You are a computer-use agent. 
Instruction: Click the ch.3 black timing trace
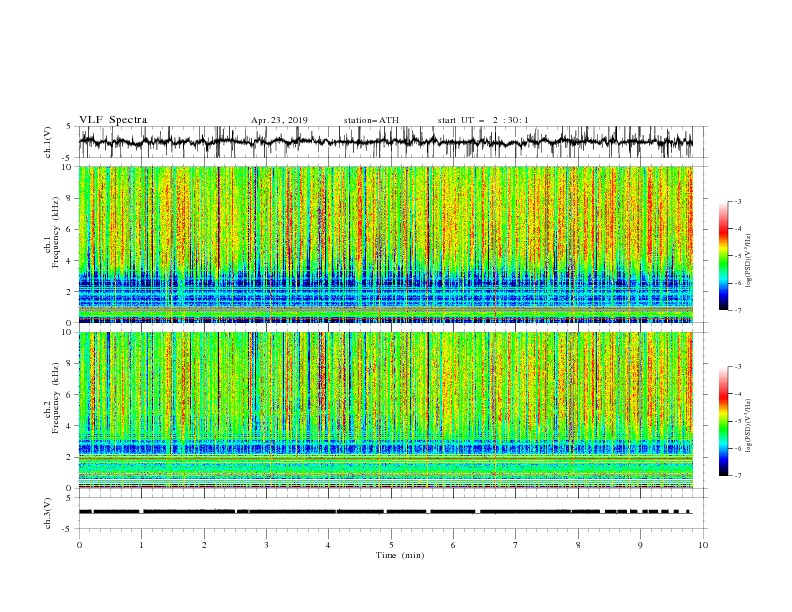click(x=385, y=512)
